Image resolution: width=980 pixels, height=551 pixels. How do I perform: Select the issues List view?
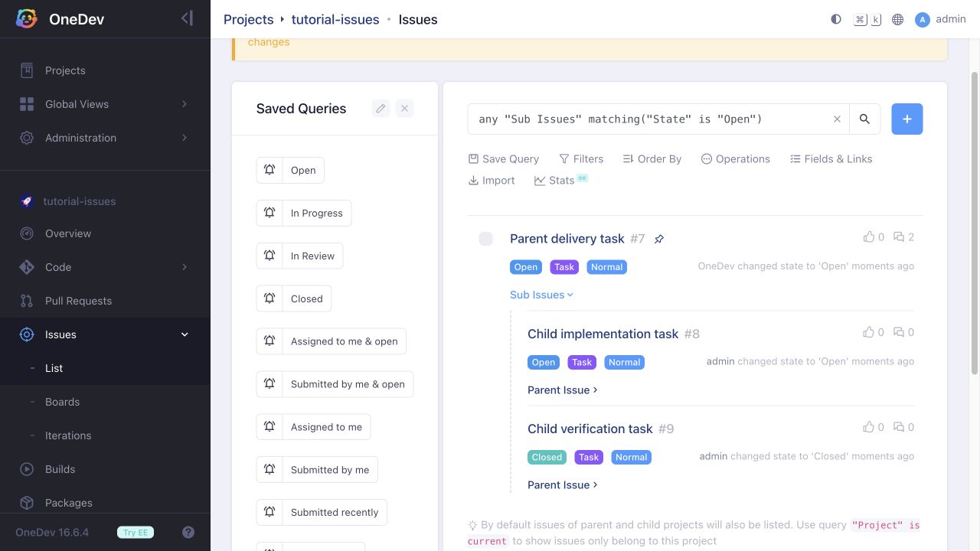(105, 368)
